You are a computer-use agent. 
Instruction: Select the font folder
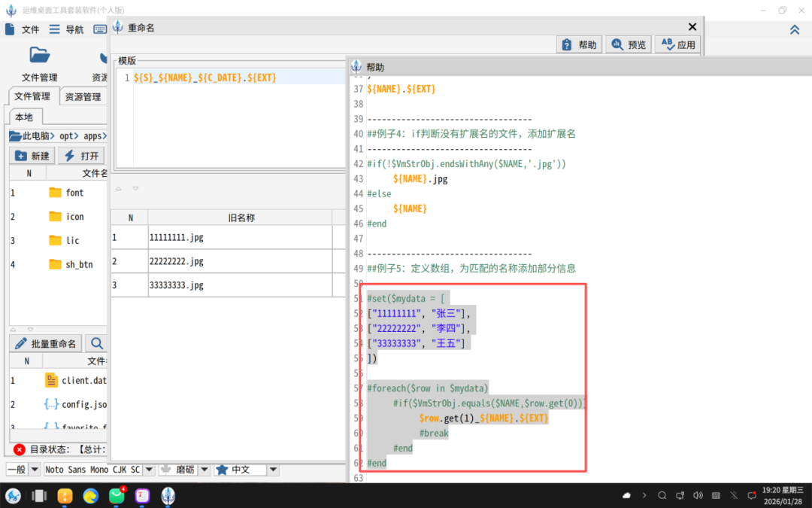pyautogui.click(x=74, y=193)
